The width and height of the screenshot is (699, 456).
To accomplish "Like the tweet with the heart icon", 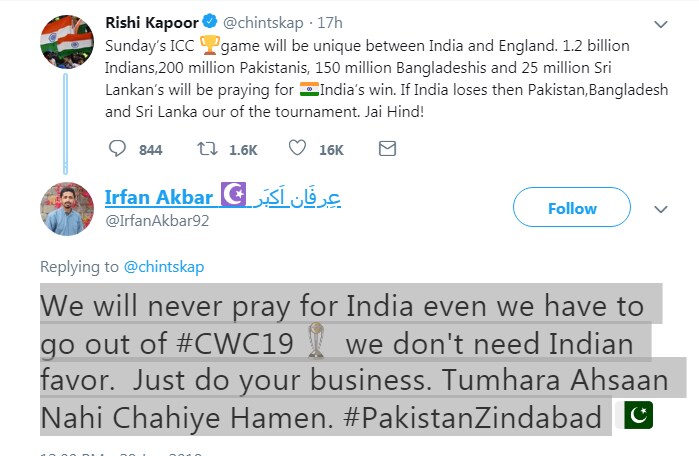I will 296,149.
